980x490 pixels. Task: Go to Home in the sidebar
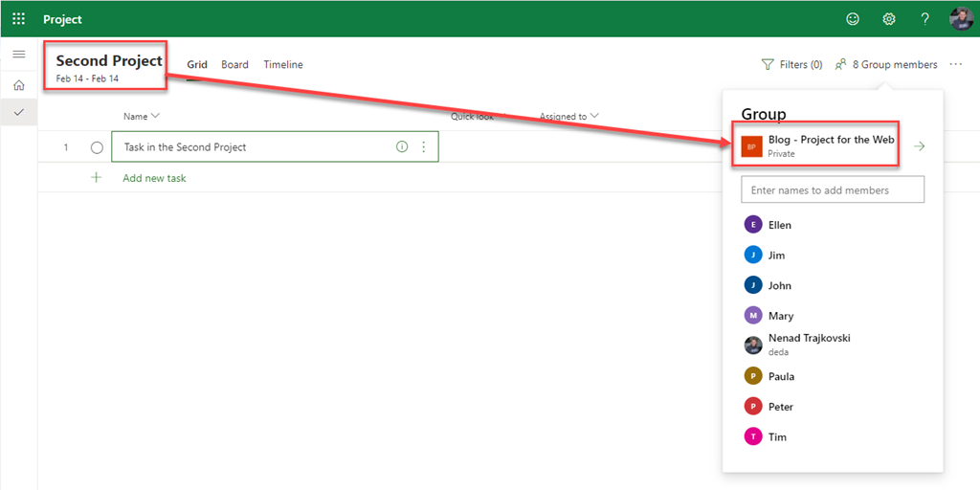coord(18,85)
